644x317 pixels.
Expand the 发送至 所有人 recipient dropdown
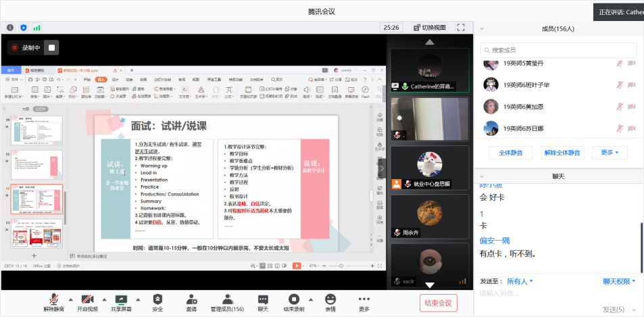[x=520, y=281]
